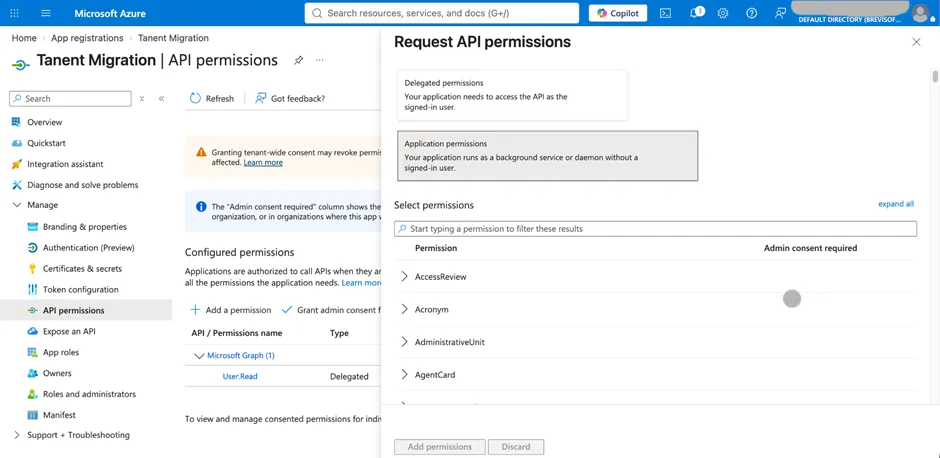This screenshot has width=940, height=458.
Task: Click the Manifest icon in sidebar
Action: tap(32, 415)
